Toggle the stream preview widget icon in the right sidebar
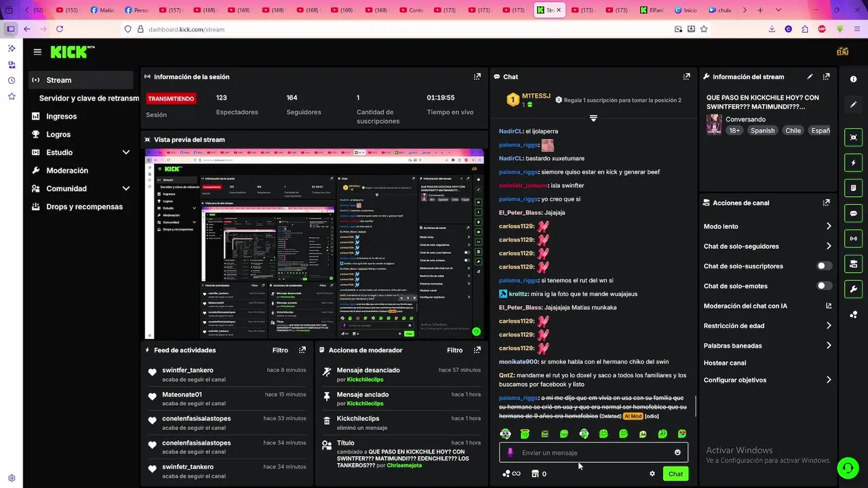The image size is (868, 488). (x=853, y=138)
